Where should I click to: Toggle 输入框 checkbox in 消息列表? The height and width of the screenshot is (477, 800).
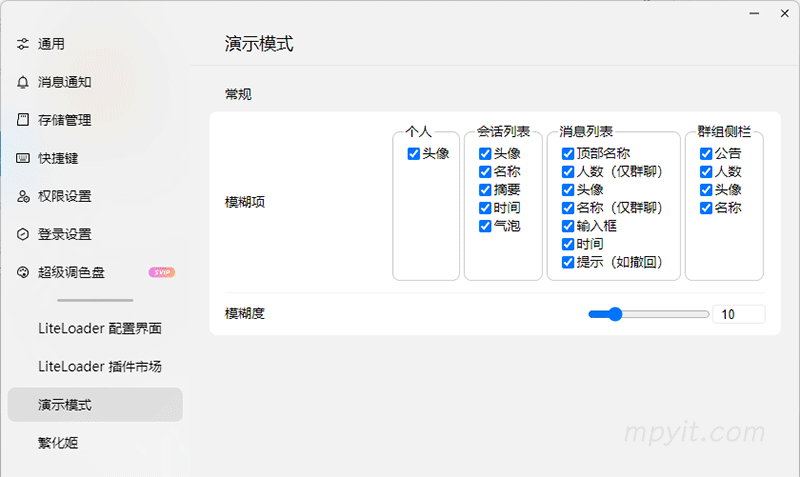point(568,226)
